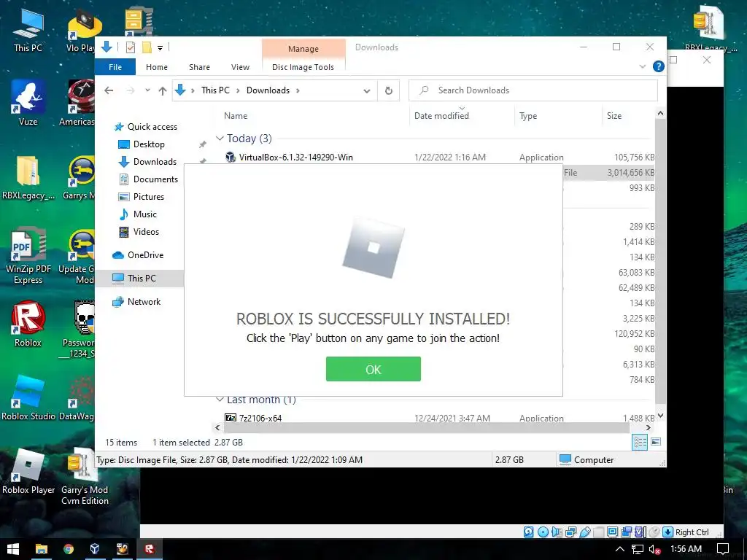
Task: Open the File ribbon tab
Action: (115, 67)
